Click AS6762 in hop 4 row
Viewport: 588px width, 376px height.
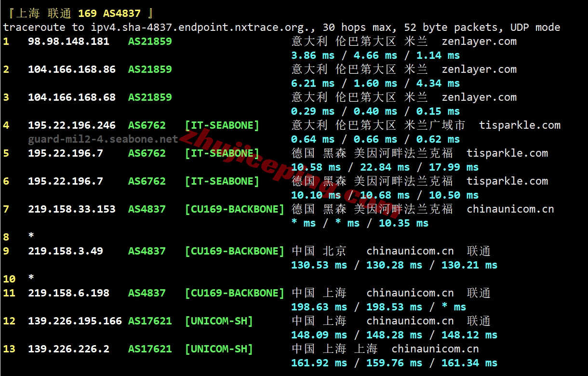[x=147, y=125]
